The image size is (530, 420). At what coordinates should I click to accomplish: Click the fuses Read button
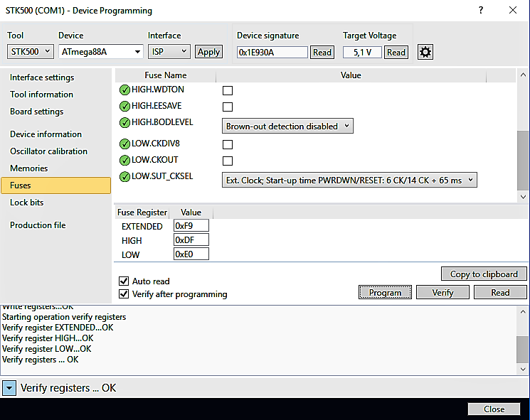point(500,292)
